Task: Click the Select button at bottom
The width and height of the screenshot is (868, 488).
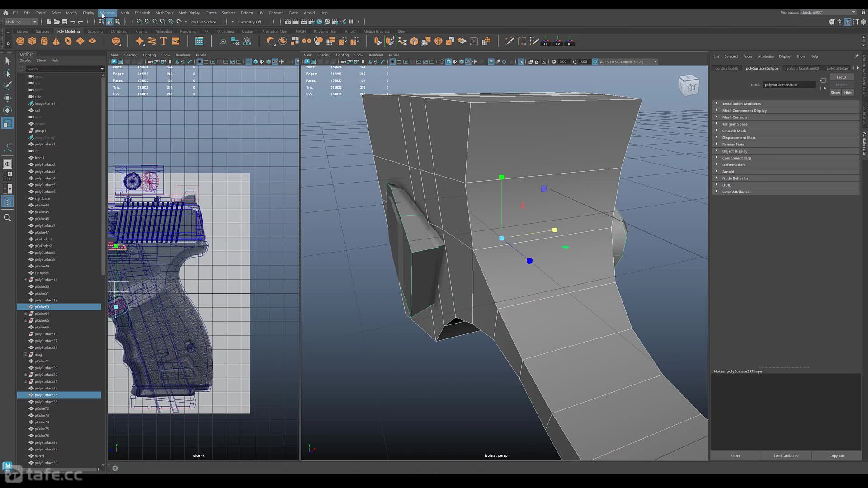Action: tap(735, 455)
